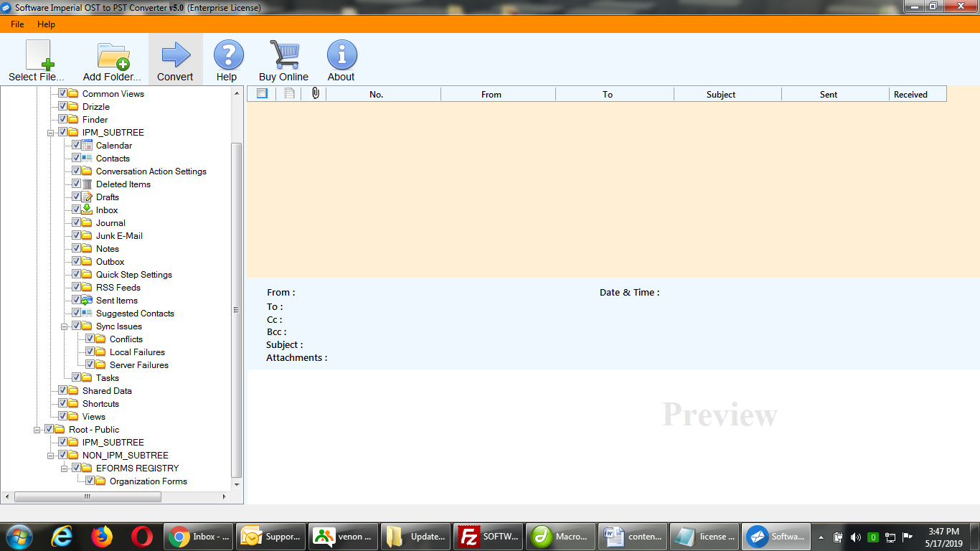This screenshot has height=551, width=980.
Task: Open the Windows Start menu orb
Action: click(19, 536)
